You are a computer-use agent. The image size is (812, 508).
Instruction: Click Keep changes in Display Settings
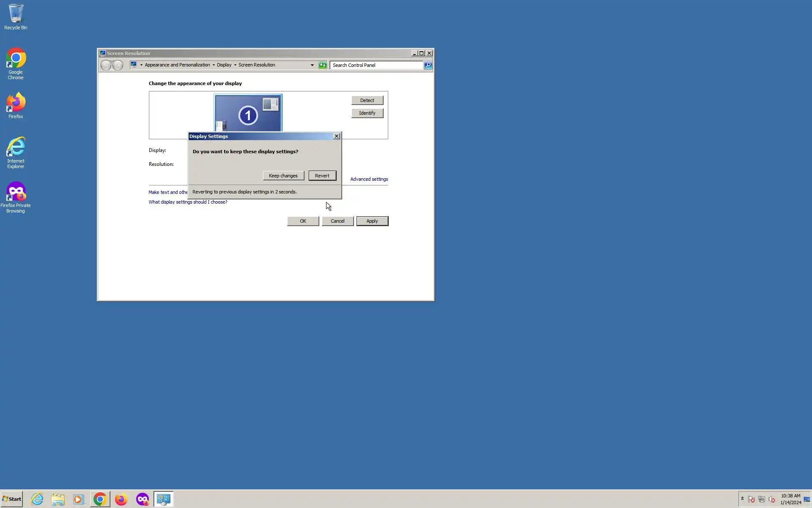[x=283, y=176]
